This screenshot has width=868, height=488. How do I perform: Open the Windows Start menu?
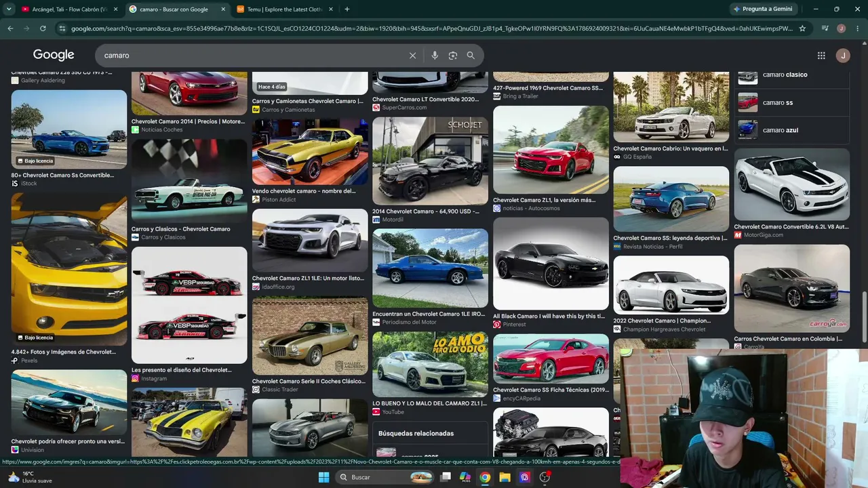click(x=323, y=477)
